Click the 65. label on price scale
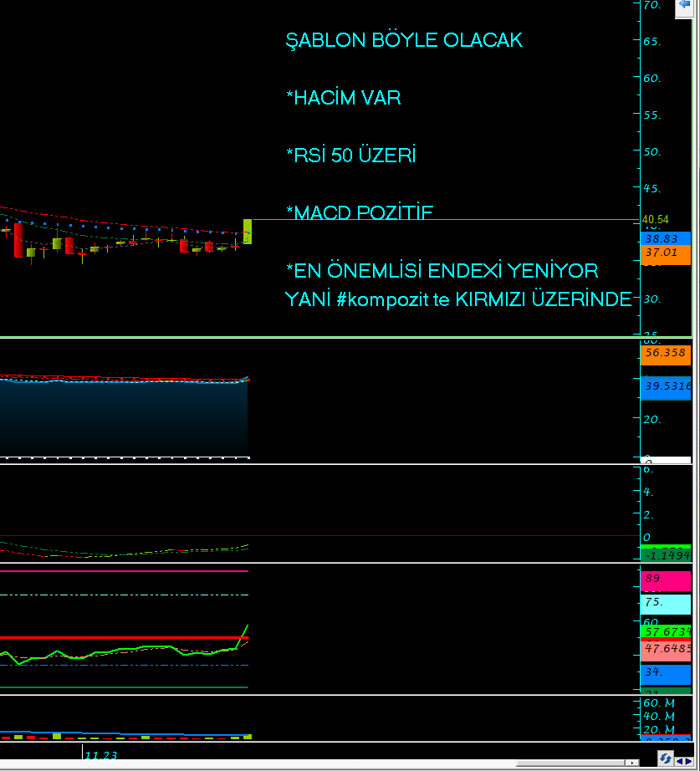 (652, 41)
